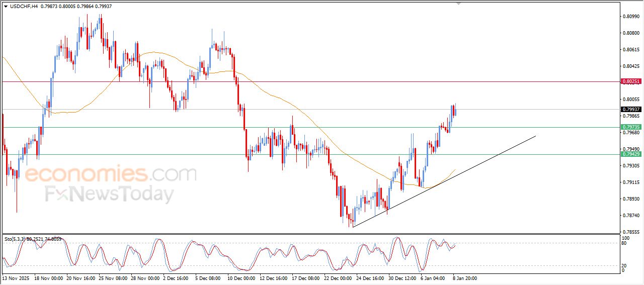Image resolution: width=644 pixels, height=285 pixels.
Task: Click the gray chart shift triangle marker
Action: tap(458, 4)
